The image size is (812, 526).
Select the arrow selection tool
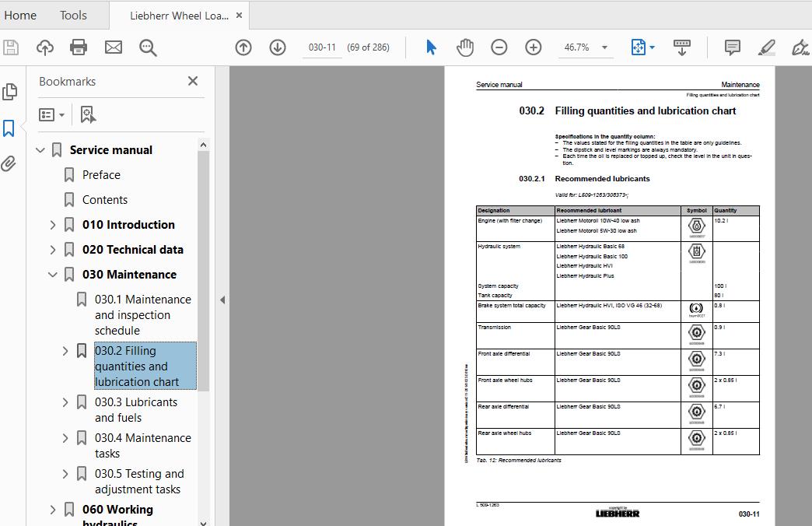click(431, 47)
